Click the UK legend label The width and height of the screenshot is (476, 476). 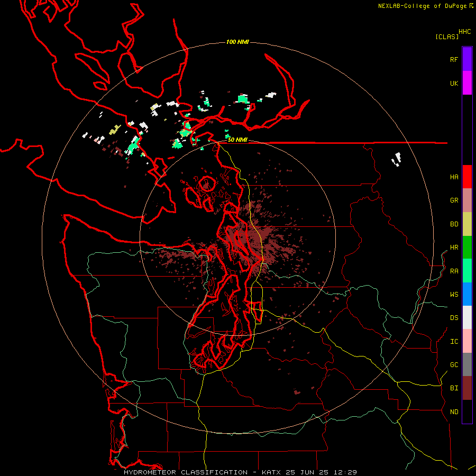pos(454,83)
